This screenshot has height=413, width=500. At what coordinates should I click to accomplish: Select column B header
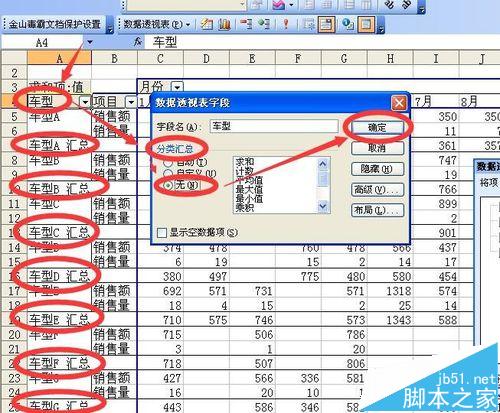tap(114, 58)
